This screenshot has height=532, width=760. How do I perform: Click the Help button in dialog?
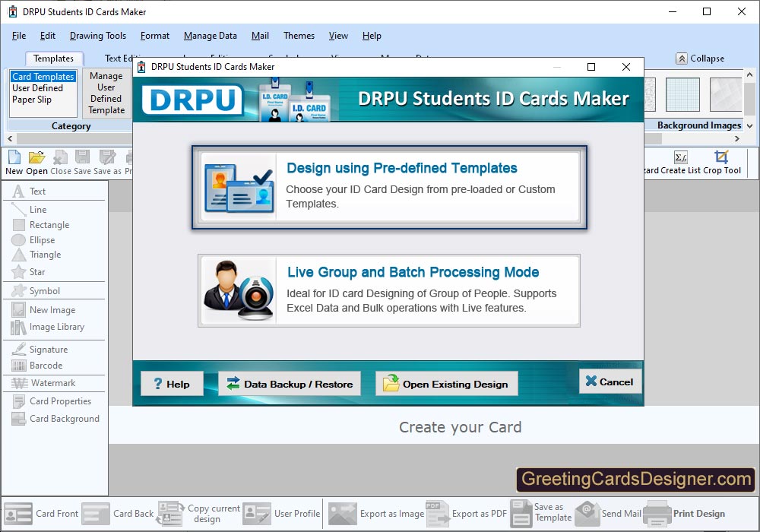click(172, 384)
